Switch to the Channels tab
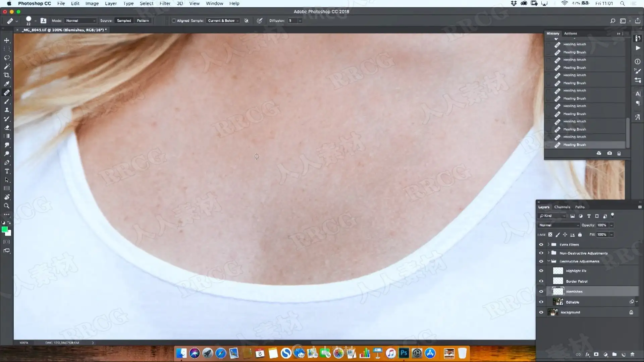The height and width of the screenshot is (362, 644). [562, 207]
